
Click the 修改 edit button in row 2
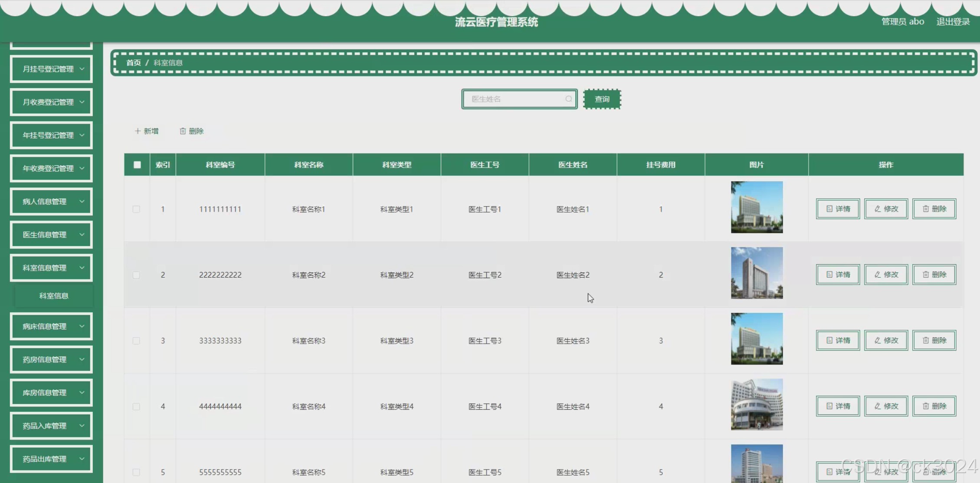886,275
